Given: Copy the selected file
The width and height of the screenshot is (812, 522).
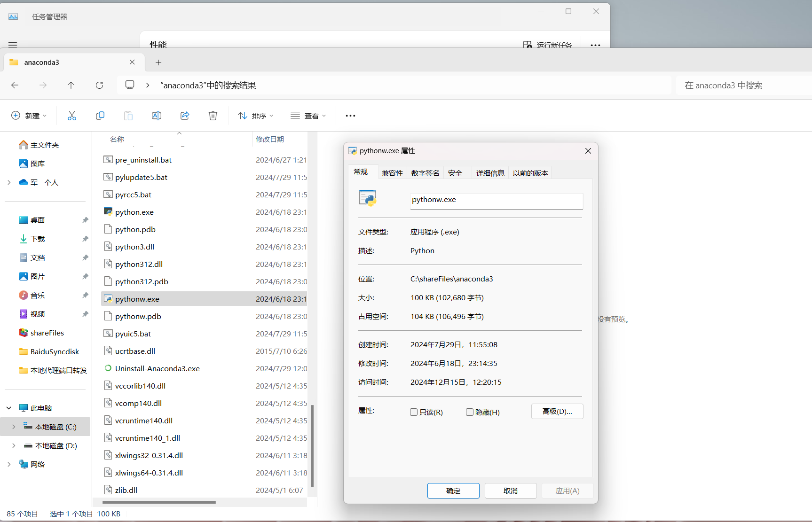Looking at the screenshot, I should point(100,115).
